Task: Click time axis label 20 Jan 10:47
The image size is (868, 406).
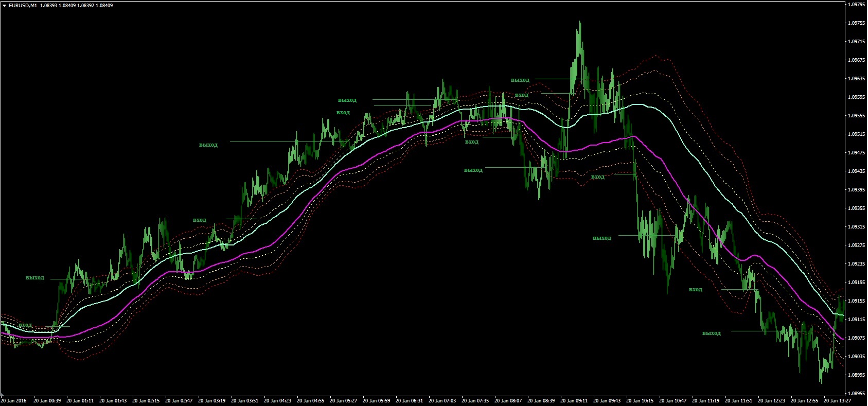Action: [672, 400]
